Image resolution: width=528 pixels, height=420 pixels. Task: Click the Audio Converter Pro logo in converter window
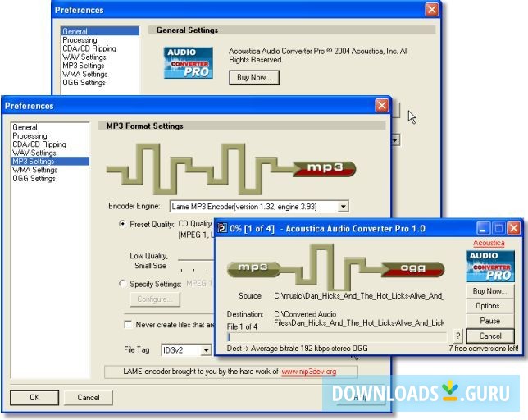tap(490, 266)
